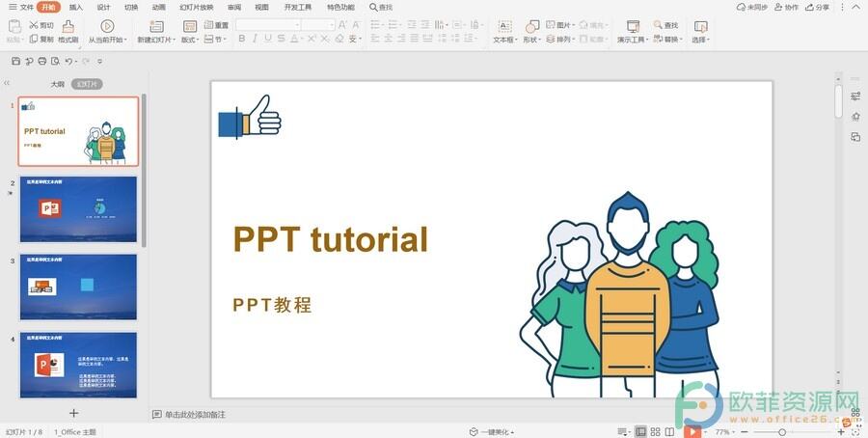Insert a text box (文本框)

(x=503, y=26)
